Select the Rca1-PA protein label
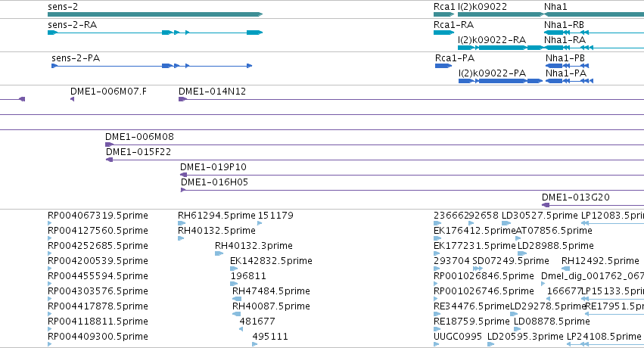Image resolution: width=644 pixels, height=348 pixels. click(x=455, y=57)
